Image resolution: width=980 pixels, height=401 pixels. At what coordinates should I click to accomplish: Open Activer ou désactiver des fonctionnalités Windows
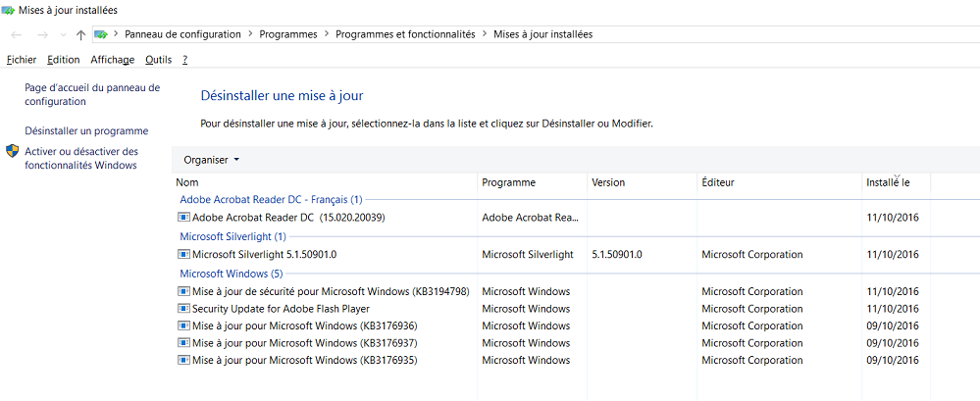[x=81, y=158]
